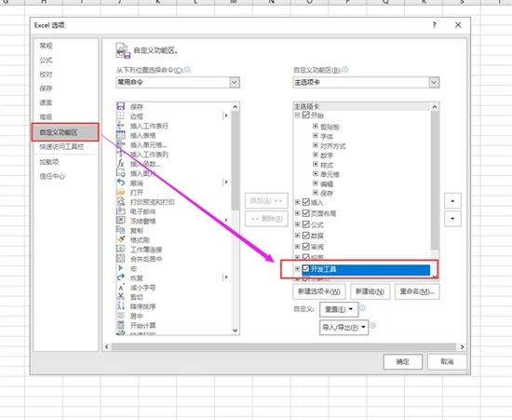Open the 信任中心 category
This screenshot has width=512, height=420.
pos(52,176)
